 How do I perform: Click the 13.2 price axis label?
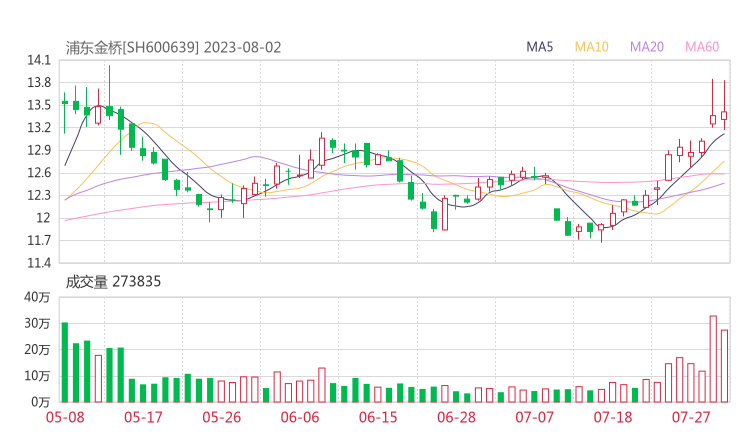coord(39,127)
